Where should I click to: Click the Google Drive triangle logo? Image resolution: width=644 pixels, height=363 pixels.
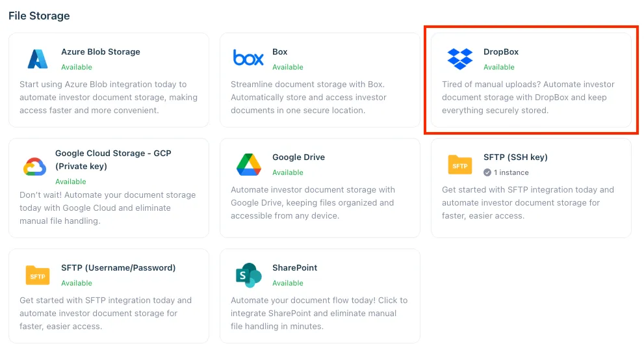pos(248,165)
